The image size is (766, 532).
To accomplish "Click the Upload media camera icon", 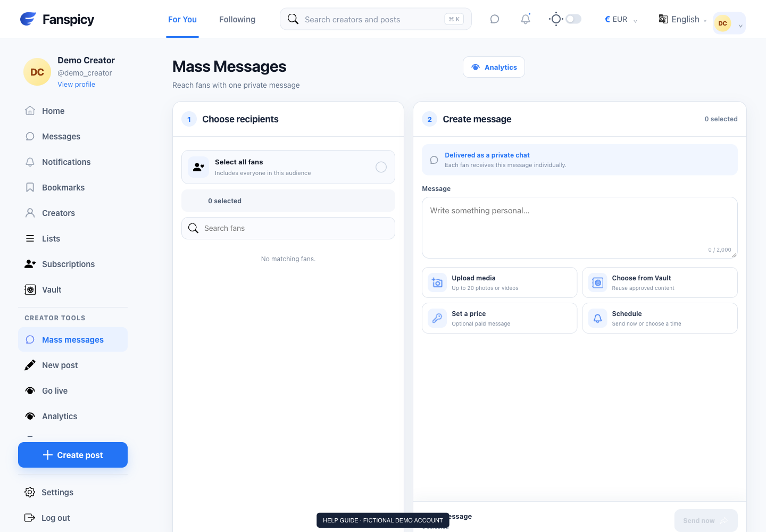I will pyautogui.click(x=437, y=282).
